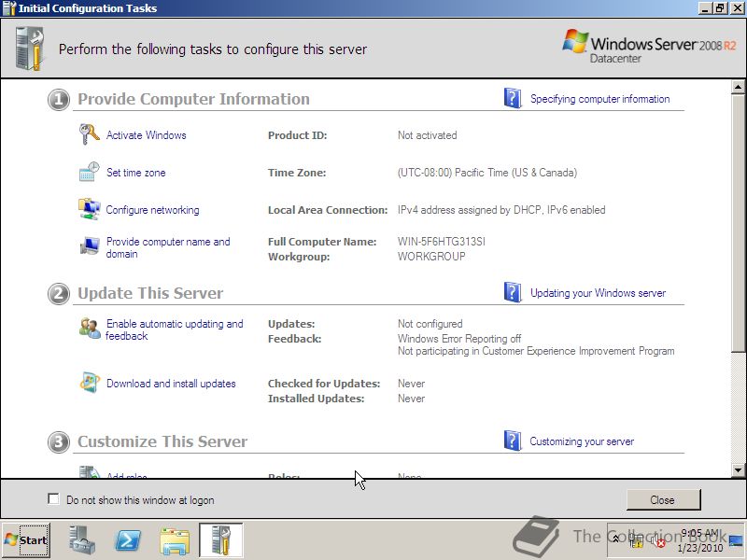Image resolution: width=747 pixels, height=560 pixels.
Task: Click help book icon beside Specifying computer information
Action: 513,98
